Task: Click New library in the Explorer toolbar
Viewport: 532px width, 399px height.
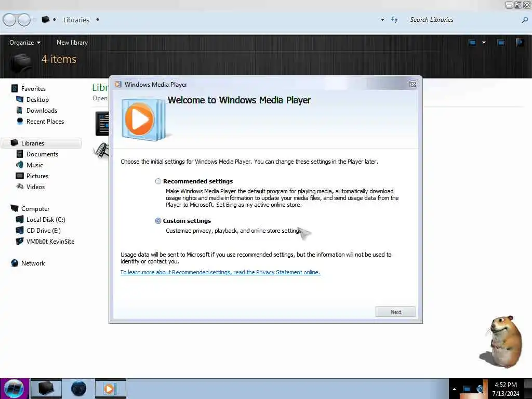Action: click(x=72, y=43)
